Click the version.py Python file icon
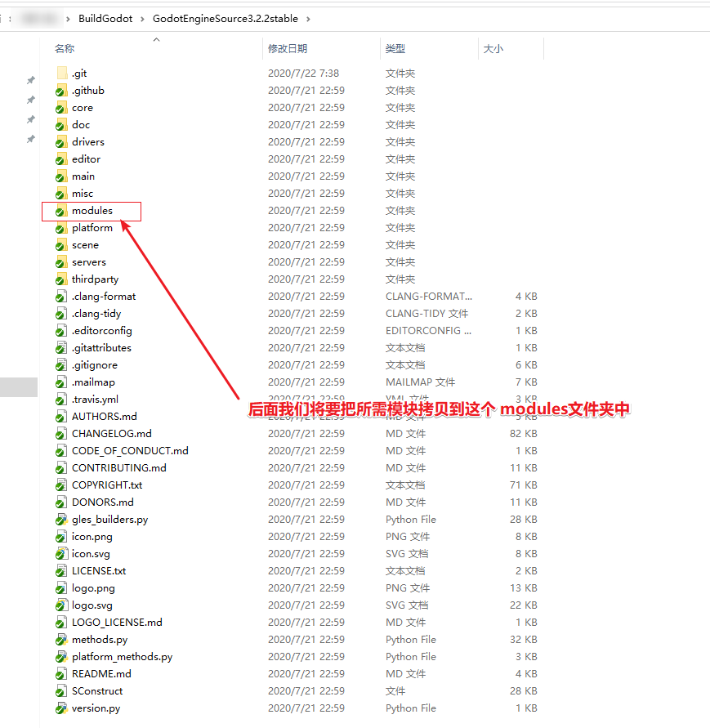 coord(61,708)
